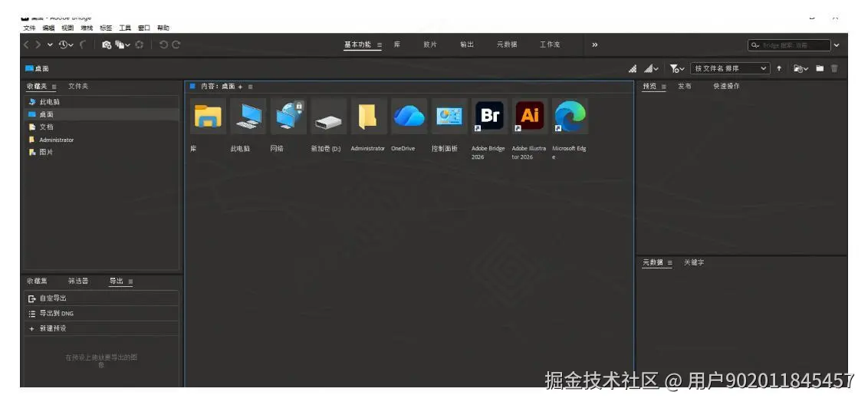Open thumbnail quality options dropdown
This screenshot has width=868, height=405.
(651, 69)
